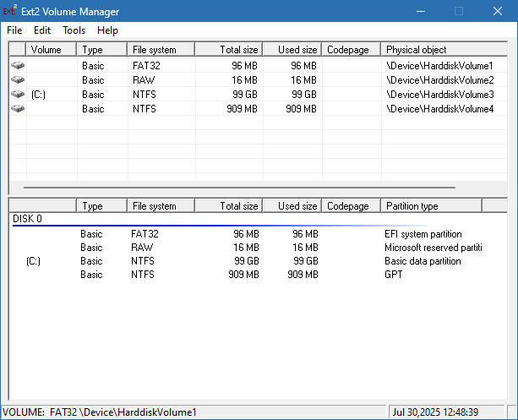This screenshot has height=420, width=518.
Task: Click 16 MB used size in top list
Action: pyautogui.click(x=303, y=80)
